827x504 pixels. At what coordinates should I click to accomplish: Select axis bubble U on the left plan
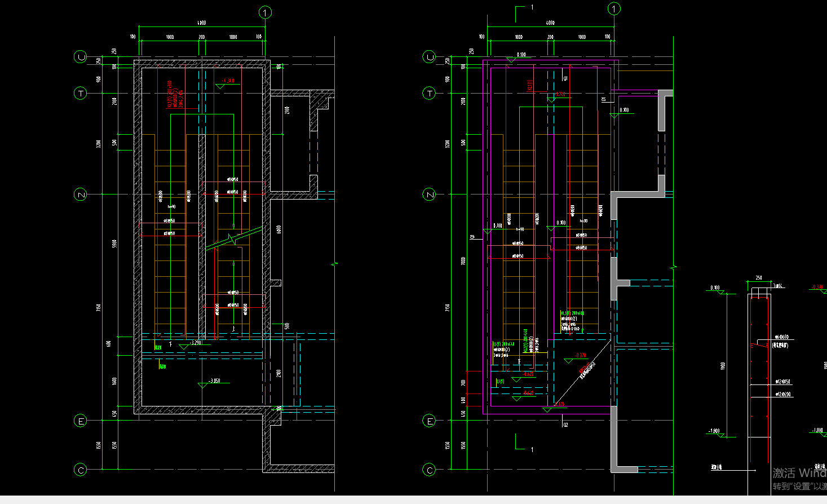(x=81, y=57)
